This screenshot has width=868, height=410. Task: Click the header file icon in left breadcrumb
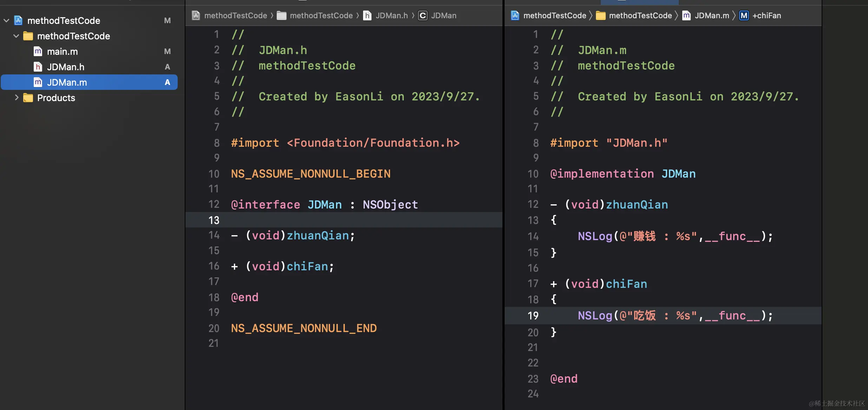[x=367, y=15]
